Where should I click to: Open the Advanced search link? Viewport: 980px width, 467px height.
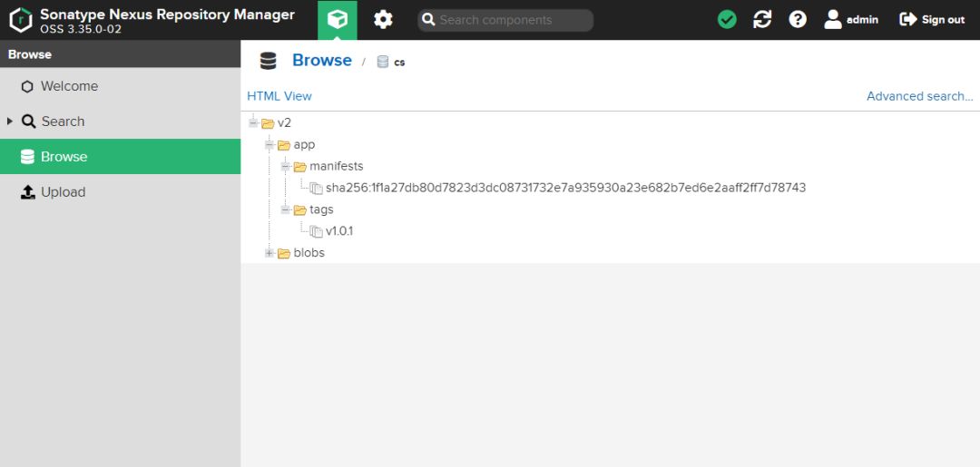tap(920, 96)
